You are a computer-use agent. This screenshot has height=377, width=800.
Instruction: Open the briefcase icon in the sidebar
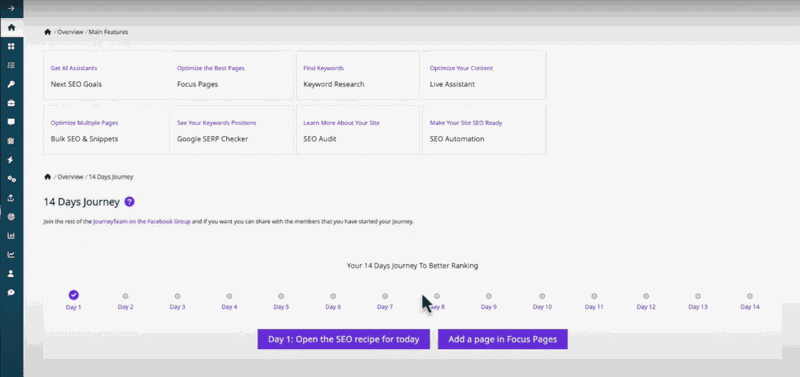11,103
